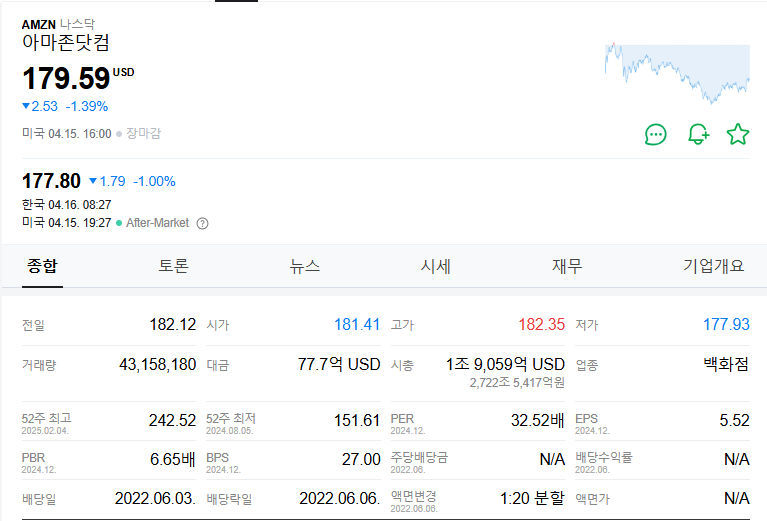Screen dimensions: 767x521
Task: Add AMZN to favorites with the star icon
Action: tap(738, 135)
